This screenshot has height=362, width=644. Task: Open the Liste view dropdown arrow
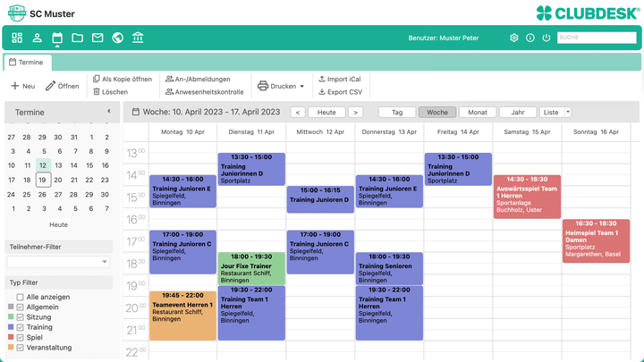point(567,113)
